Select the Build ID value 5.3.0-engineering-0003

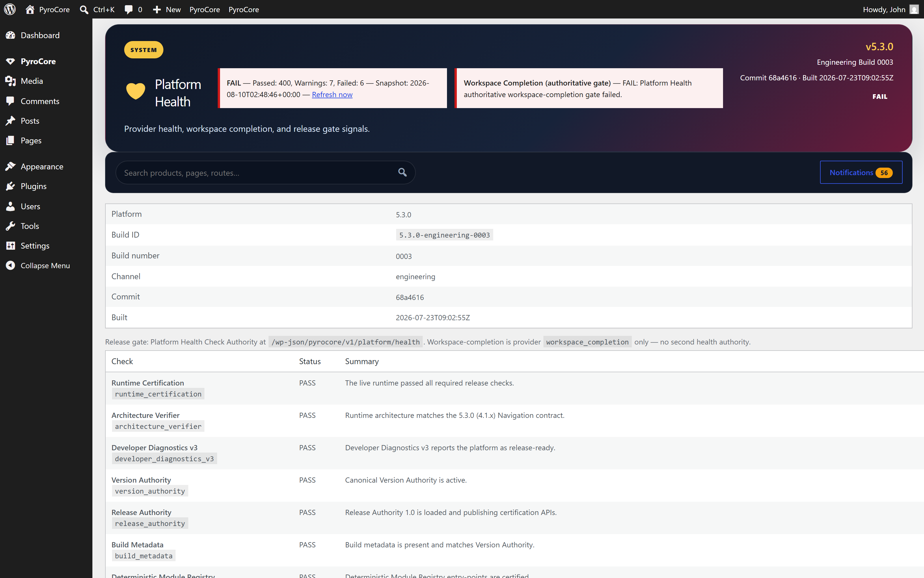pyautogui.click(x=444, y=235)
